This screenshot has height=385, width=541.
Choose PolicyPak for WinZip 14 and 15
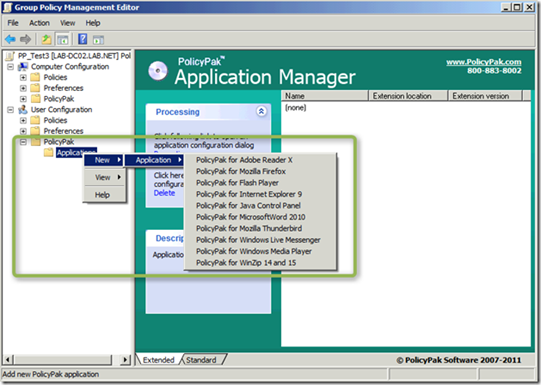pyautogui.click(x=260, y=262)
